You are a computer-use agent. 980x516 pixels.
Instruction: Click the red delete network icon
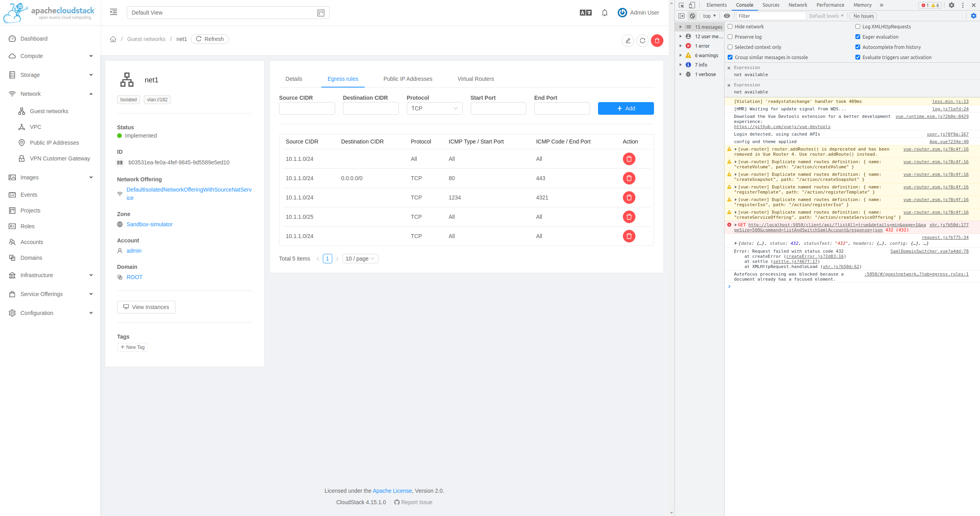[x=657, y=41]
